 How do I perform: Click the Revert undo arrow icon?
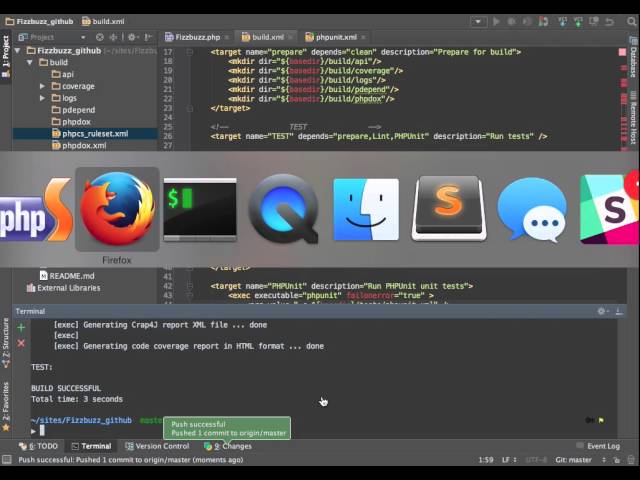click(x=609, y=21)
